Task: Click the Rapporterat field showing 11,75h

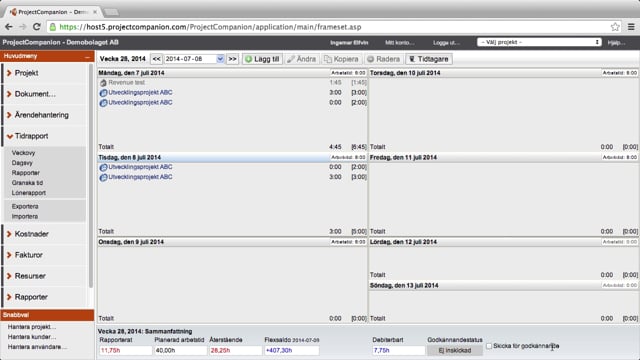Action: pos(126,351)
